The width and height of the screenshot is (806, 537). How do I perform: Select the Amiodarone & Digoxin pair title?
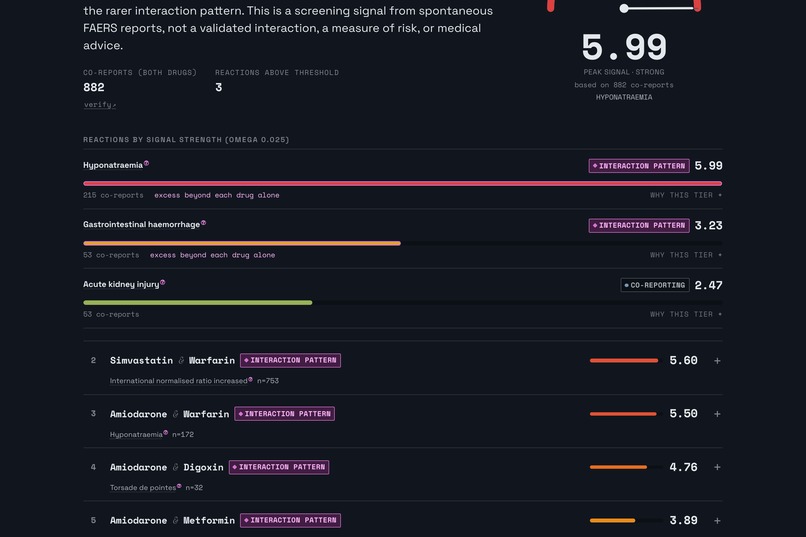tap(167, 468)
